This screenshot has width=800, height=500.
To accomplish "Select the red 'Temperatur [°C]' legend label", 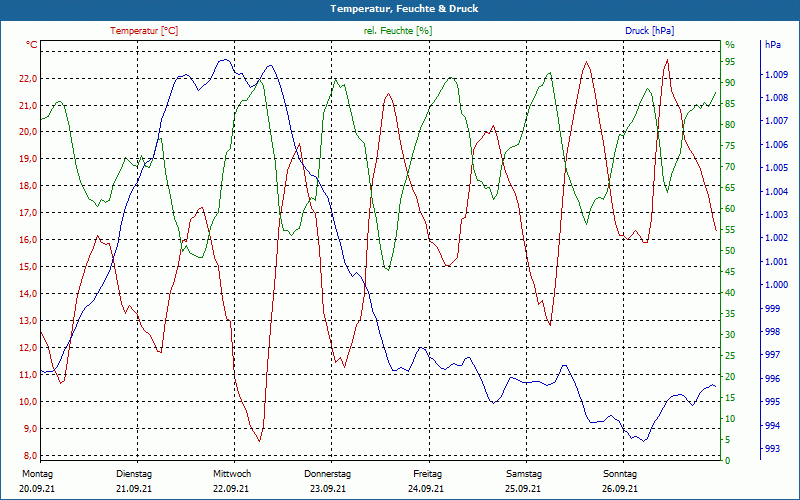I will coord(144,31).
